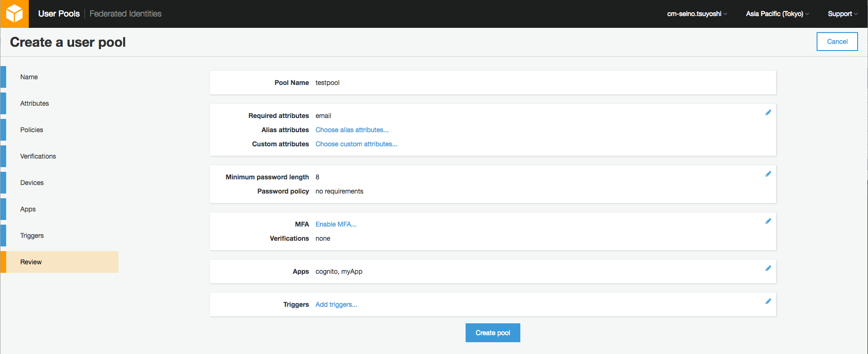The height and width of the screenshot is (354, 868).
Task: Switch to Federated Identities tab
Action: (x=125, y=14)
